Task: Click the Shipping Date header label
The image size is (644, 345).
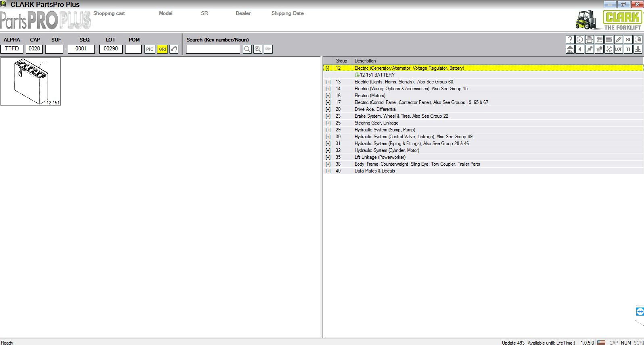Action: click(x=288, y=13)
